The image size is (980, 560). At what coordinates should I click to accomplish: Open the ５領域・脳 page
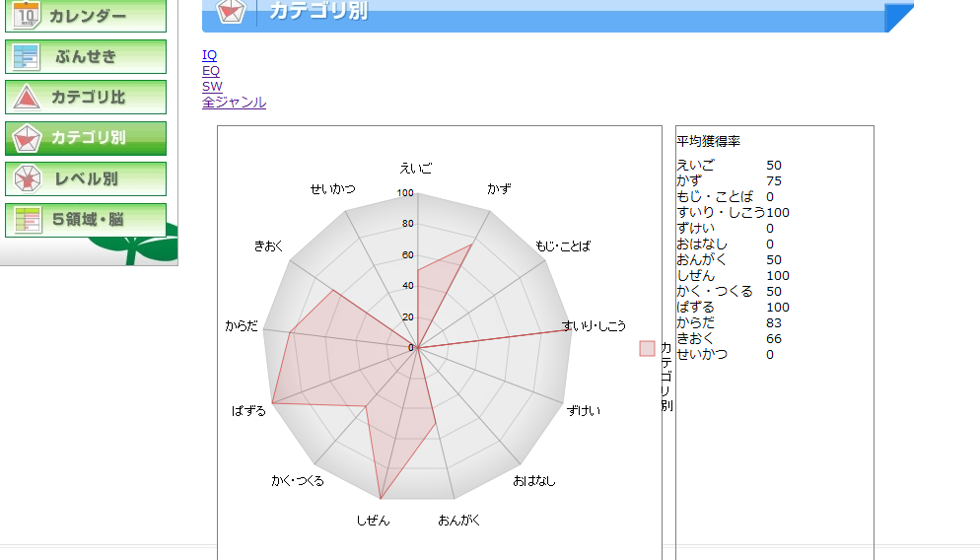[x=86, y=220]
